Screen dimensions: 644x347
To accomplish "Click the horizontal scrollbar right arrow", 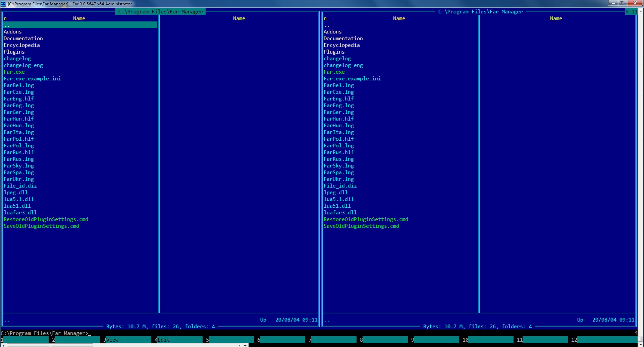I will pos(239,345).
